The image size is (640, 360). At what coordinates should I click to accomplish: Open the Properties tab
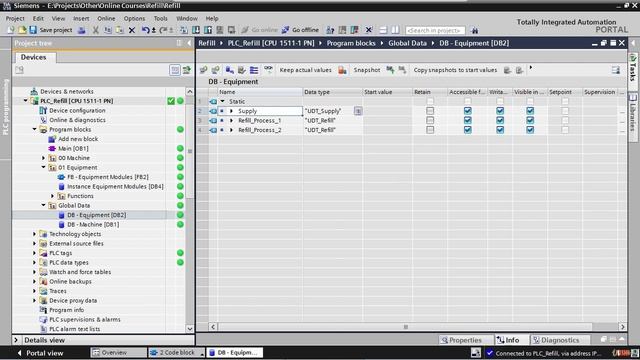pos(465,340)
